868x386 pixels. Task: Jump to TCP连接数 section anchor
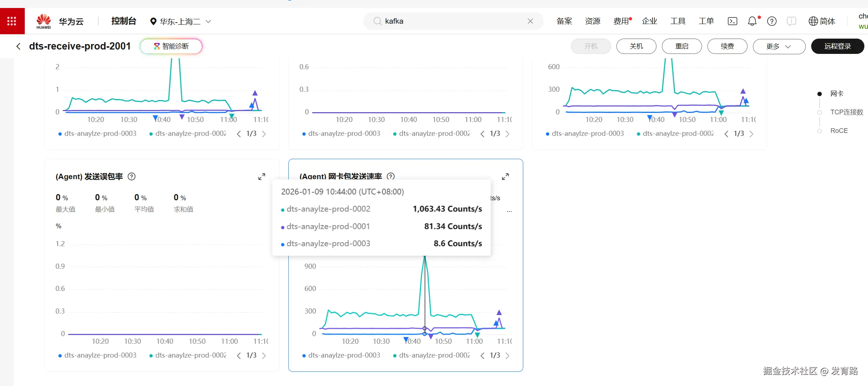tap(847, 112)
